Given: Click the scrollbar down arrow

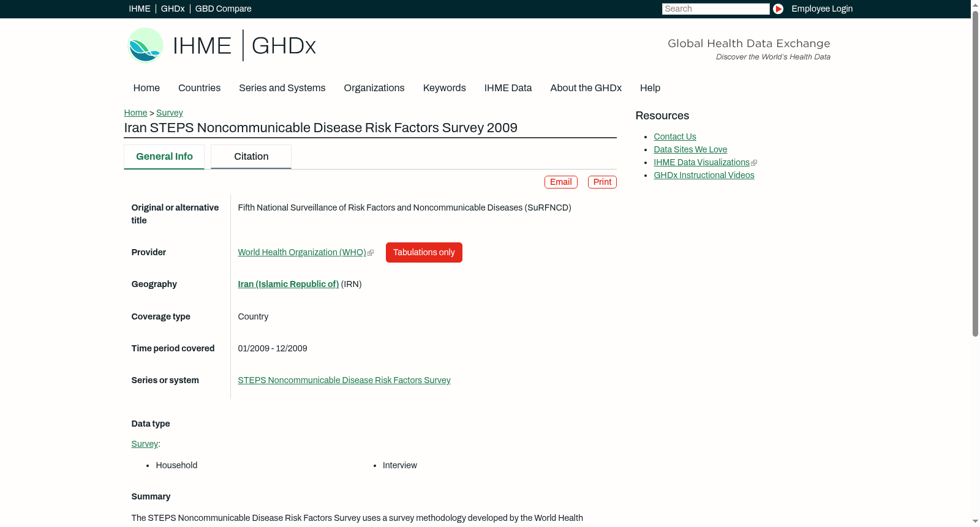Looking at the screenshot, I should [975, 522].
